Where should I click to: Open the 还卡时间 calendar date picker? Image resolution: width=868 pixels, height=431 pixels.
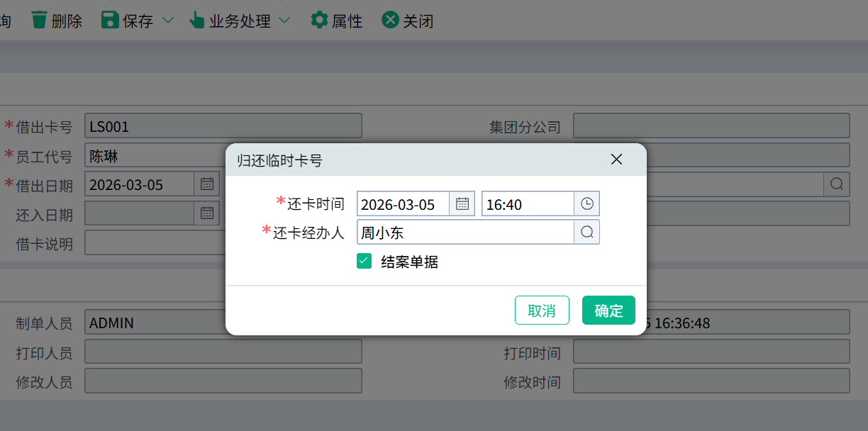[x=462, y=204]
